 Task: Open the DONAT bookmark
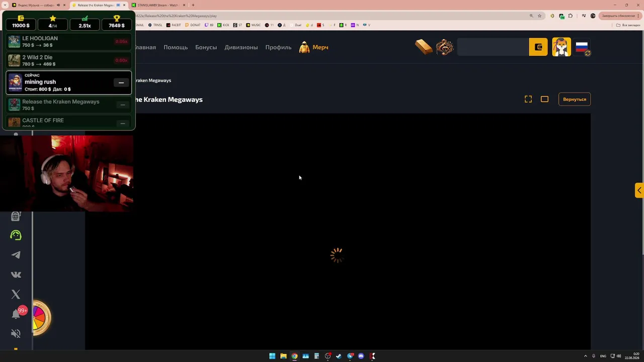coord(193,25)
